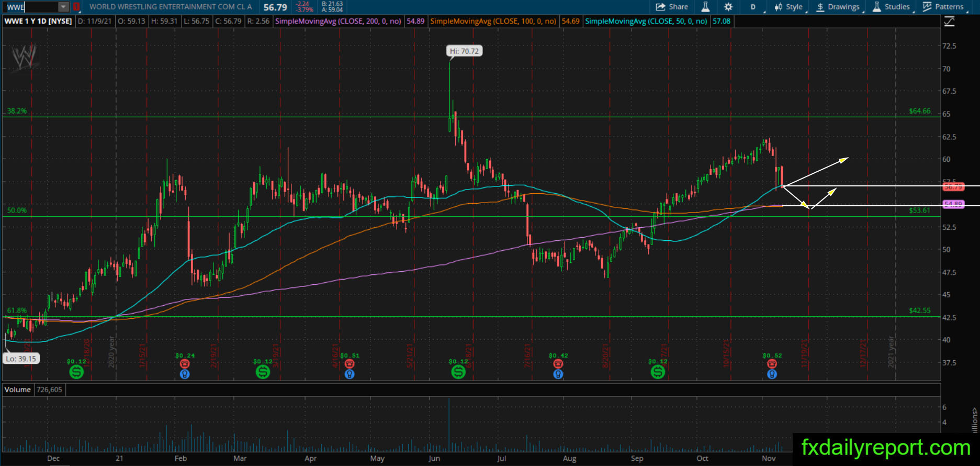The height and width of the screenshot is (466, 980).
Task: Click the December $0.12 dividend icon
Action: tap(76, 372)
